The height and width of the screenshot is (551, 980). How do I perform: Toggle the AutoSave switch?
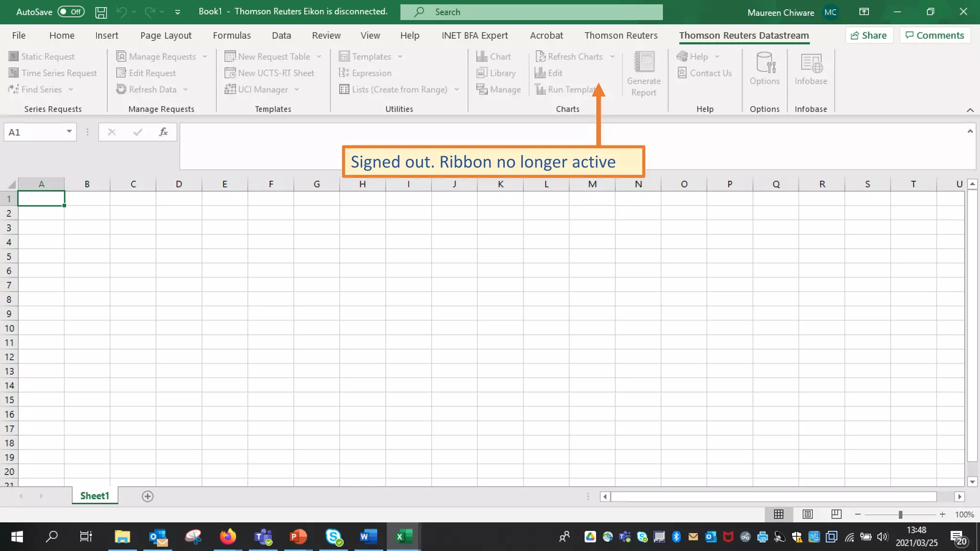click(71, 12)
